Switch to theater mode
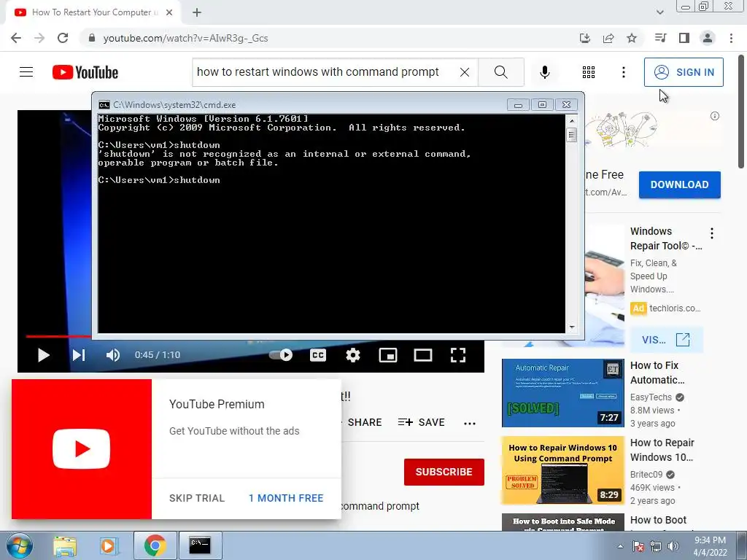This screenshot has width=747, height=560. [423, 355]
